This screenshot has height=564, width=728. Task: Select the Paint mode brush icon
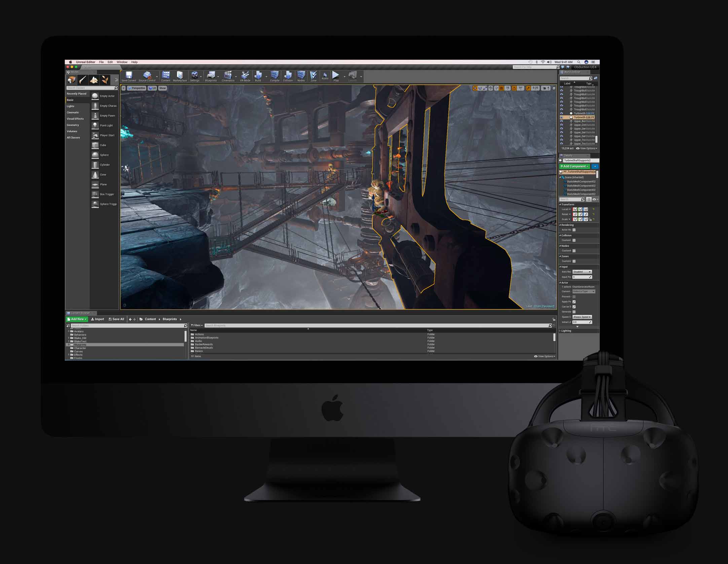click(x=82, y=80)
